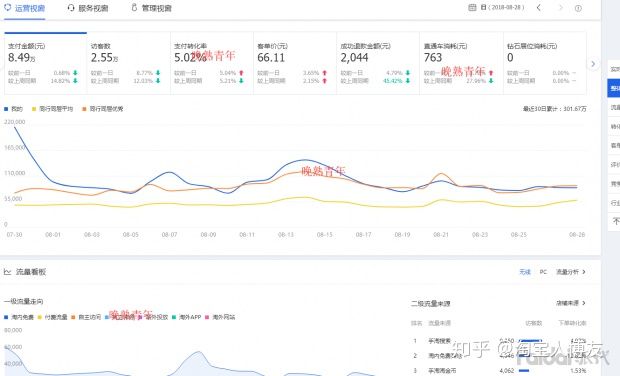Toggle the 付费流量 traffic legend item

(x=53, y=317)
